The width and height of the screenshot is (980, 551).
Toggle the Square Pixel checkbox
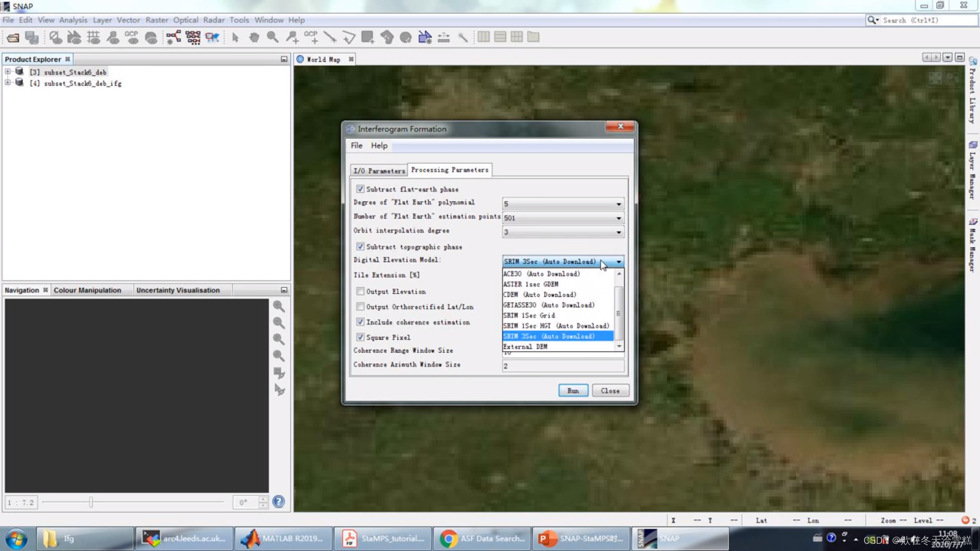click(360, 337)
